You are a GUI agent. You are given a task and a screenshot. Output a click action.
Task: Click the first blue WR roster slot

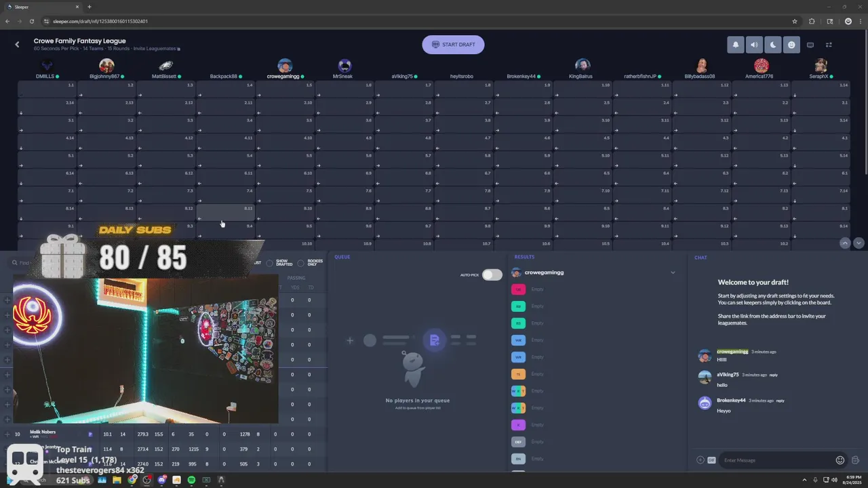pyautogui.click(x=518, y=340)
